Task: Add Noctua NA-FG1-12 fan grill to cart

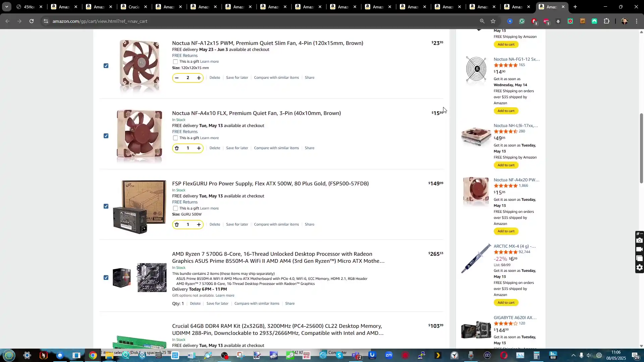Action: (x=506, y=111)
